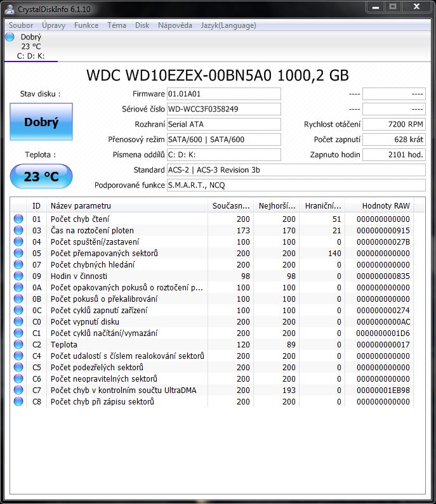
Task: Select text 'Počet vypnutí disku'
Action: 85,322
